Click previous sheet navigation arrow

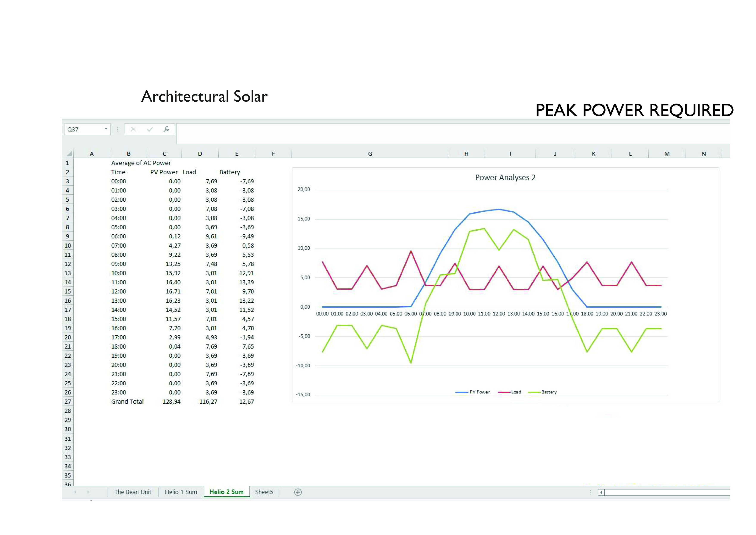(75, 492)
